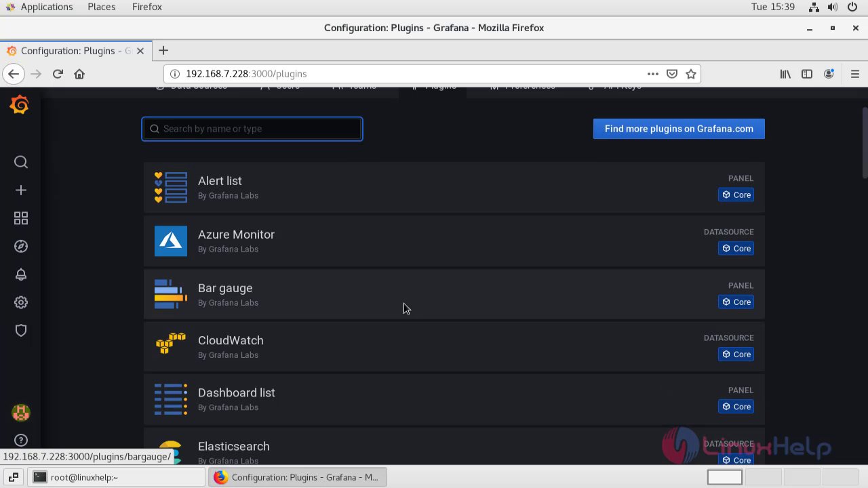Open the sidebar search icon

click(x=21, y=162)
